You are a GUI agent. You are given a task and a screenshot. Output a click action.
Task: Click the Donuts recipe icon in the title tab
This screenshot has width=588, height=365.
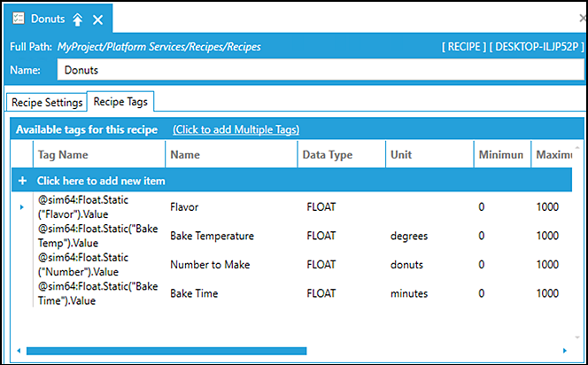tap(18, 19)
